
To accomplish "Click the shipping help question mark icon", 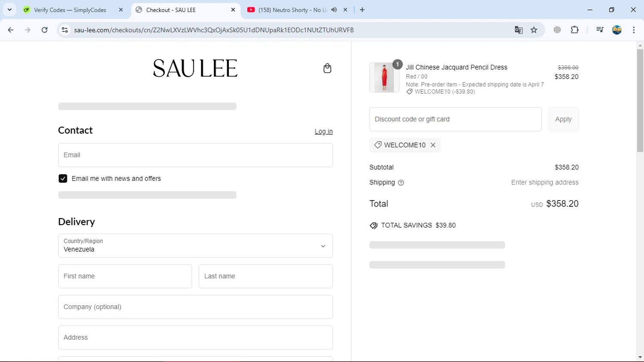I will tap(401, 183).
